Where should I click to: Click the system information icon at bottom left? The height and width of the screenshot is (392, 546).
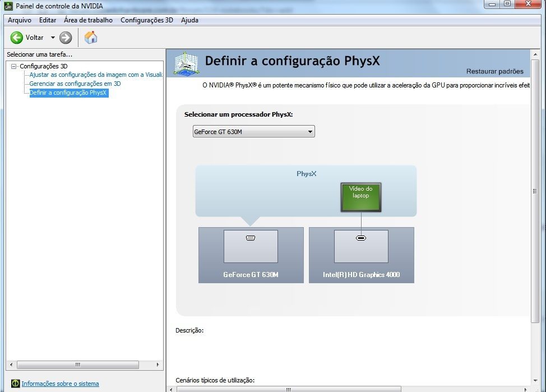pyautogui.click(x=15, y=384)
